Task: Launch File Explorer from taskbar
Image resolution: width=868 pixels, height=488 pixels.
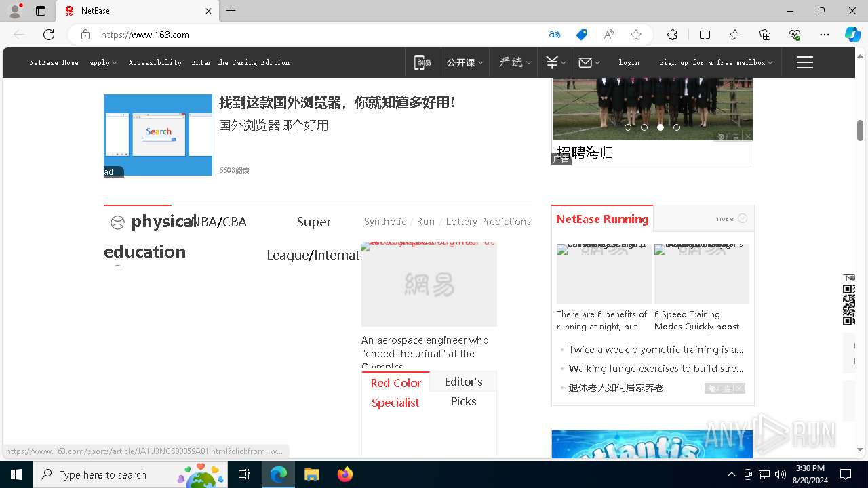Action: (311, 474)
